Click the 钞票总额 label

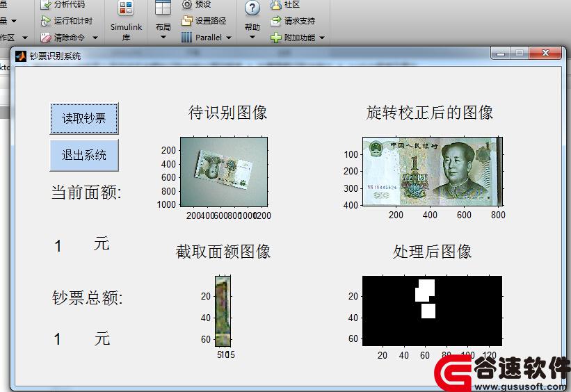pyautogui.click(x=88, y=297)
